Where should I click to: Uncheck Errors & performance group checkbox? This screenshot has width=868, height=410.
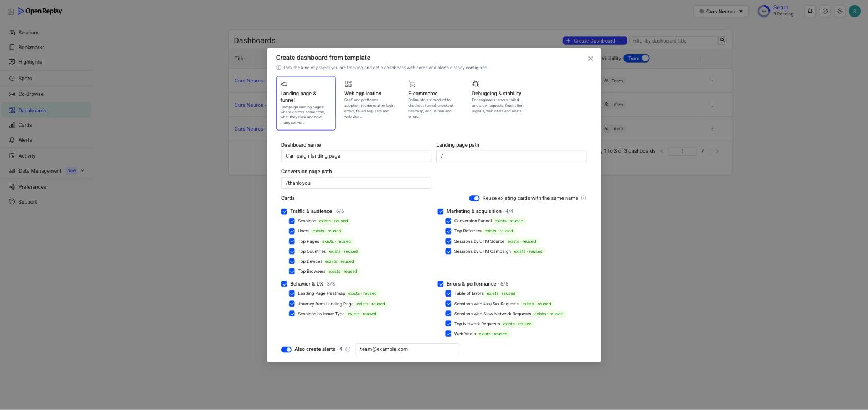(441, 284)
